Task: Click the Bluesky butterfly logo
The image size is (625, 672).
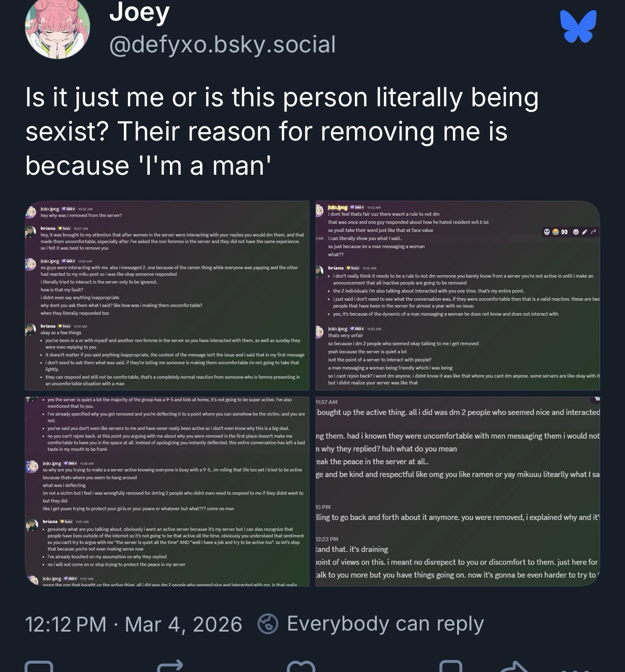Action: click(578, 26)
